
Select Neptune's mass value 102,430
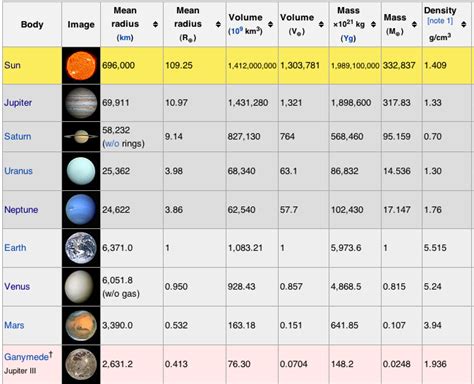(347, 210)
